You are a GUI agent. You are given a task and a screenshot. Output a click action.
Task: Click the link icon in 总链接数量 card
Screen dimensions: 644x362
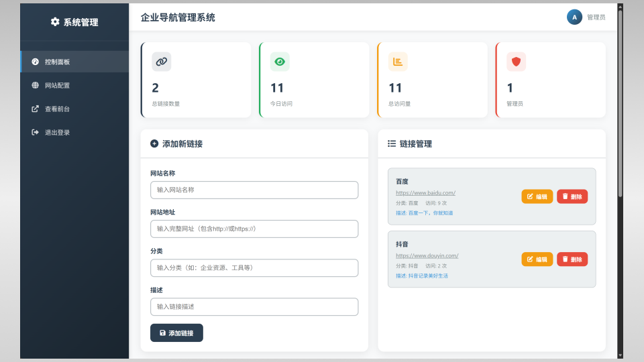(x=161, y=62)
